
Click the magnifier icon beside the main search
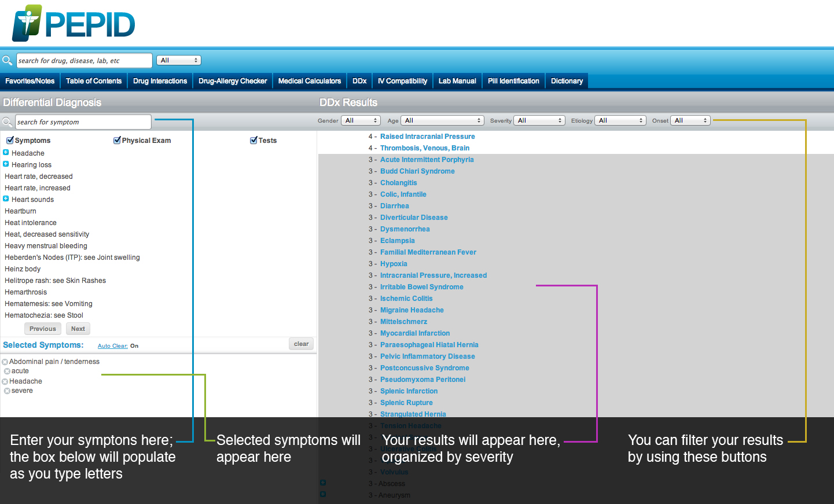coord(7,60)
